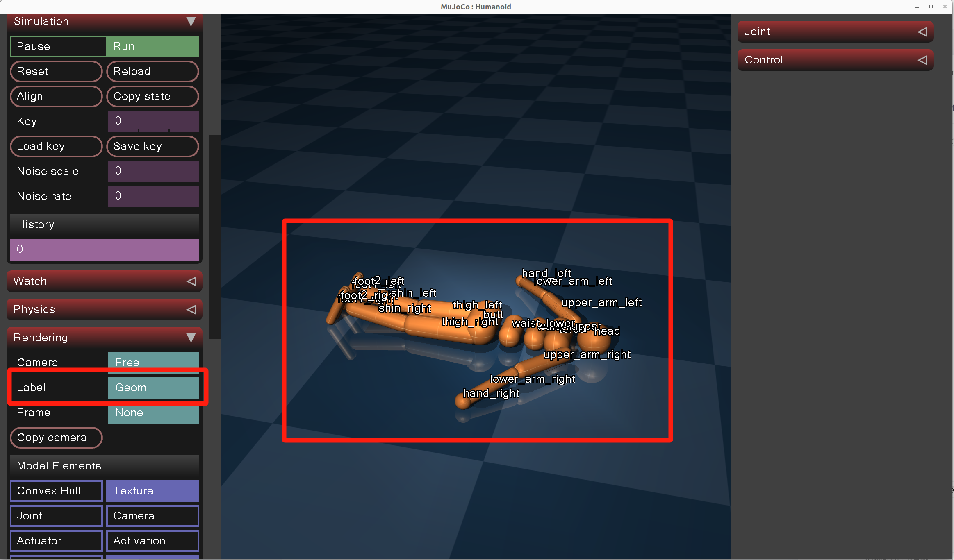This screenshot has height=560, width=954.
Task: Click the hand_left geom label
Action: (546, 273)
